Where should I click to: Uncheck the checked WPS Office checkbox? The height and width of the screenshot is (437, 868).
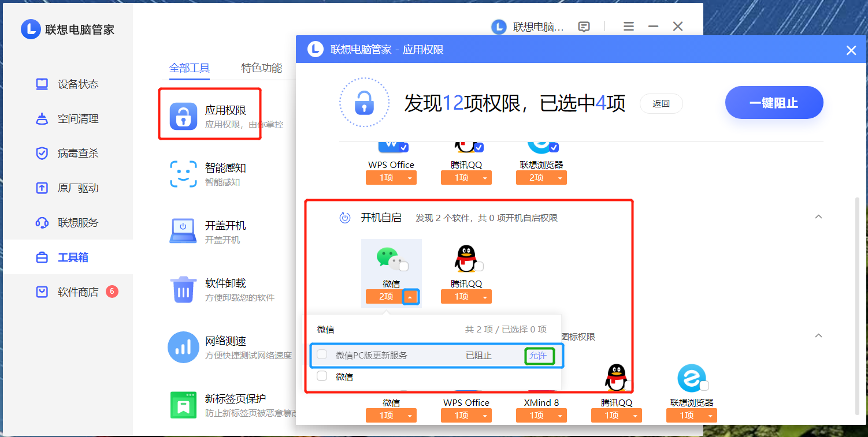pos(404,147)
